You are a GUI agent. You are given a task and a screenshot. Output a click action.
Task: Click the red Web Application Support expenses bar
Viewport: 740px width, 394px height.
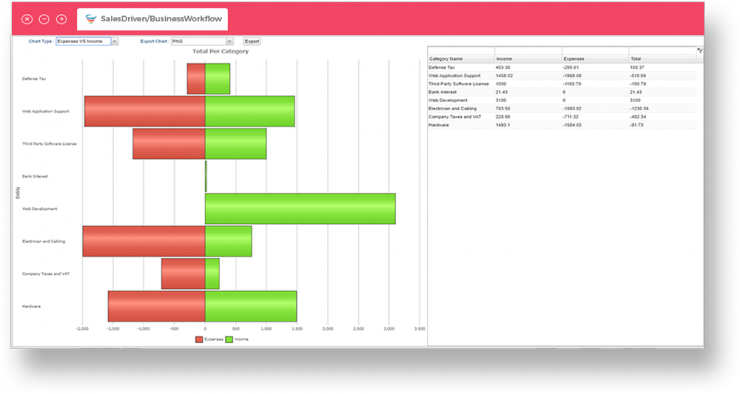click(x=145, y=111)
